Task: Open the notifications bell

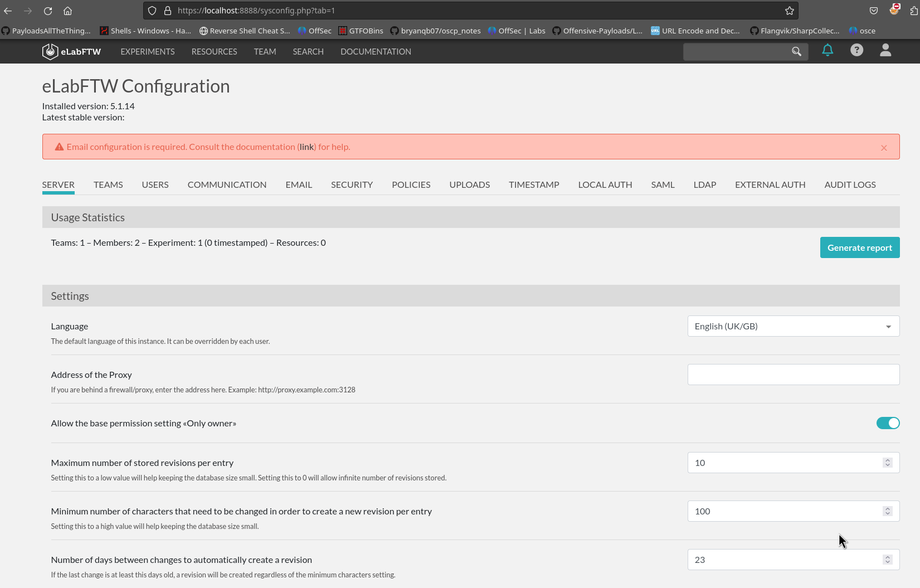Action: pyautogui.click(x=827, y=50)
